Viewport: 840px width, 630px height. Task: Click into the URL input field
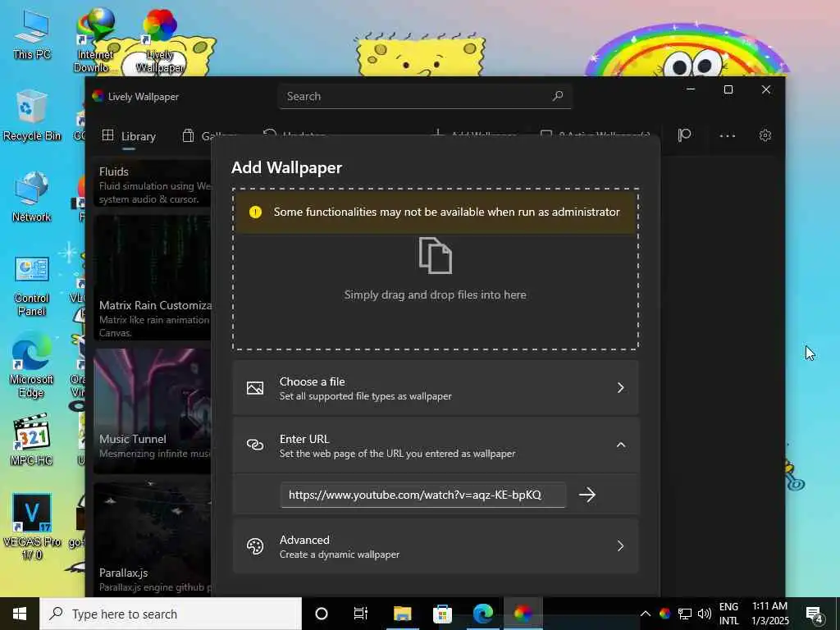[x=422, y=495]
